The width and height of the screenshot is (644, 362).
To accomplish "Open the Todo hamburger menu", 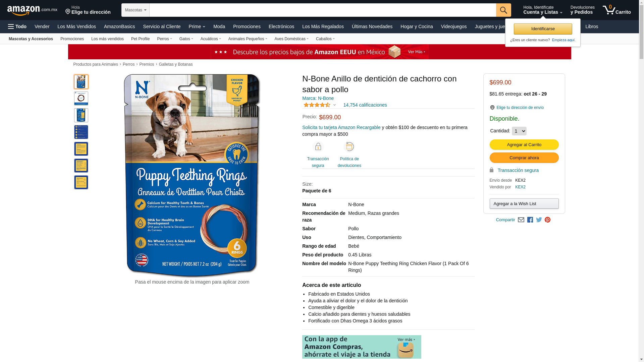I will pyautogui.click(x=17, y=26).
